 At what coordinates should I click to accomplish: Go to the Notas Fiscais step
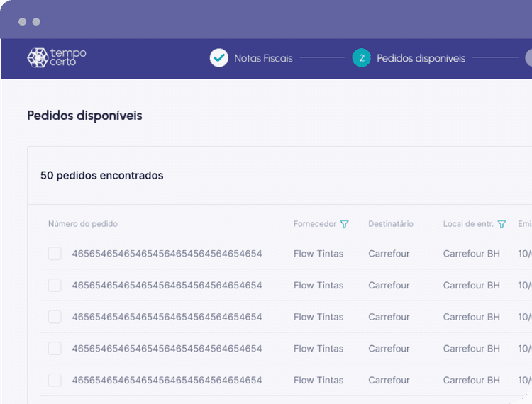263,58
